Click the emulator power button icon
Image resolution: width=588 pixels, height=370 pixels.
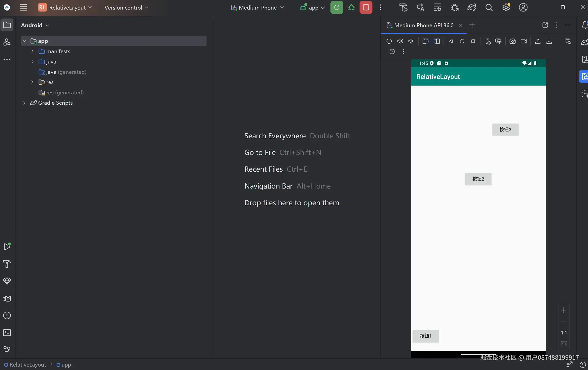click(x=389, y=41)
